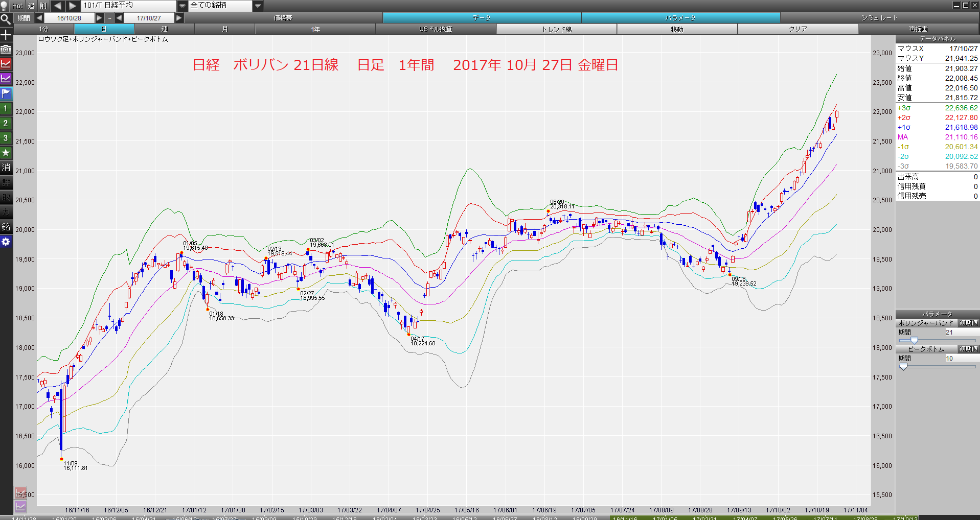Click the purple line chart icon

point(6,79)
